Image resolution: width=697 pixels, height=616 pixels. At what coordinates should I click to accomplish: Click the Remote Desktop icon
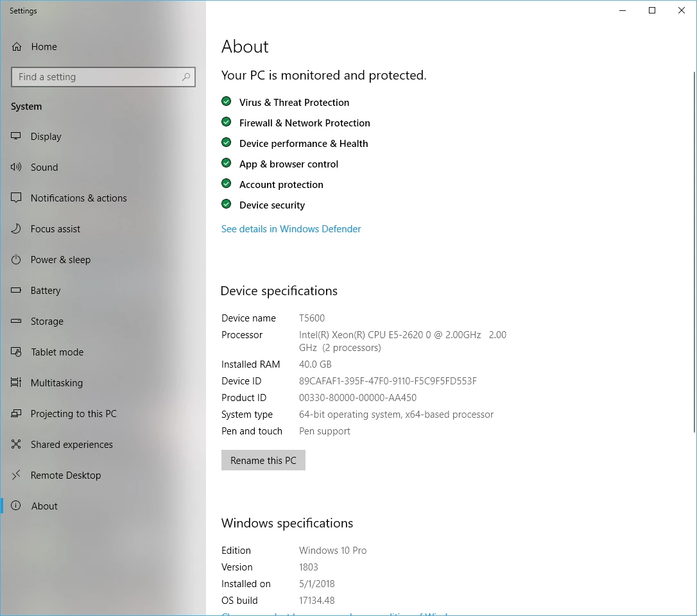click(x=16, y=475)
